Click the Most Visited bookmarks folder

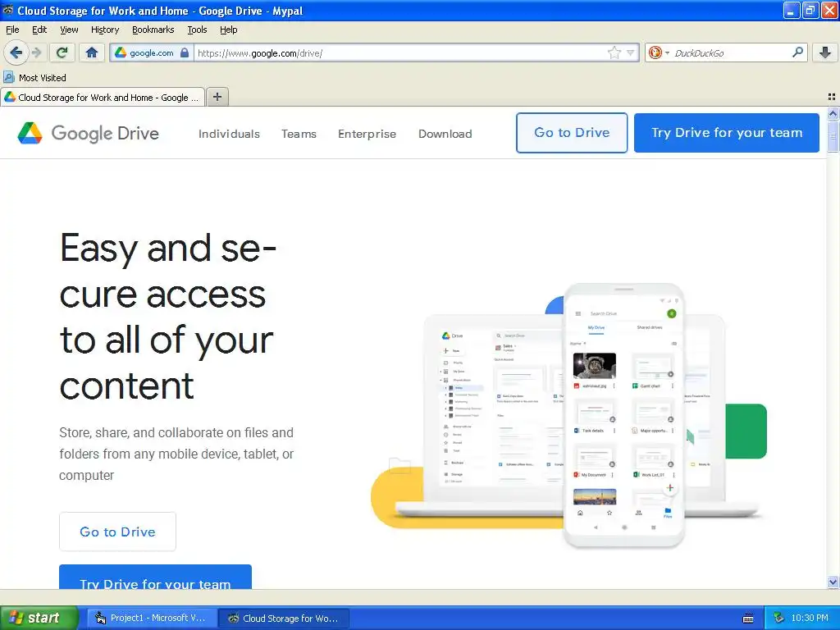point(35,78)
